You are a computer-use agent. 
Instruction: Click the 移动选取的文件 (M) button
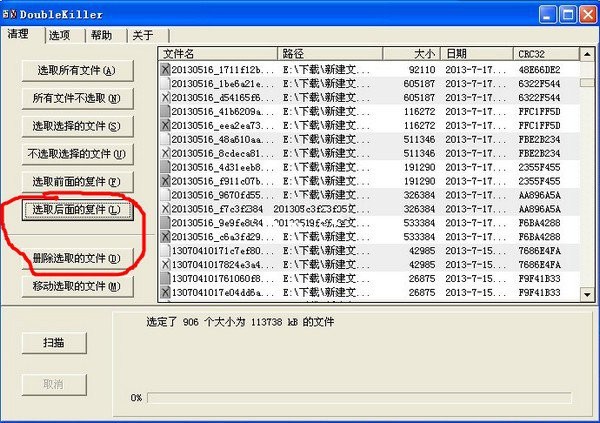(x=77, y=286)
